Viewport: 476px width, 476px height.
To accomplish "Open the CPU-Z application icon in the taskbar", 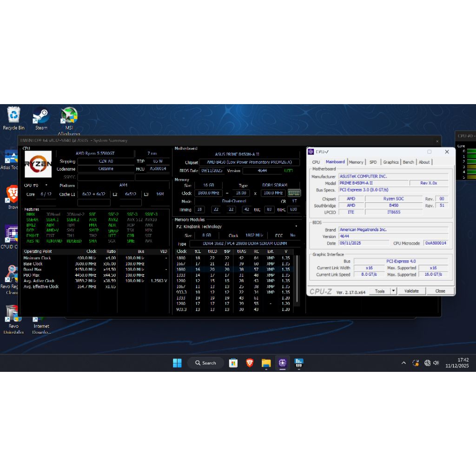I will (283, 363).
